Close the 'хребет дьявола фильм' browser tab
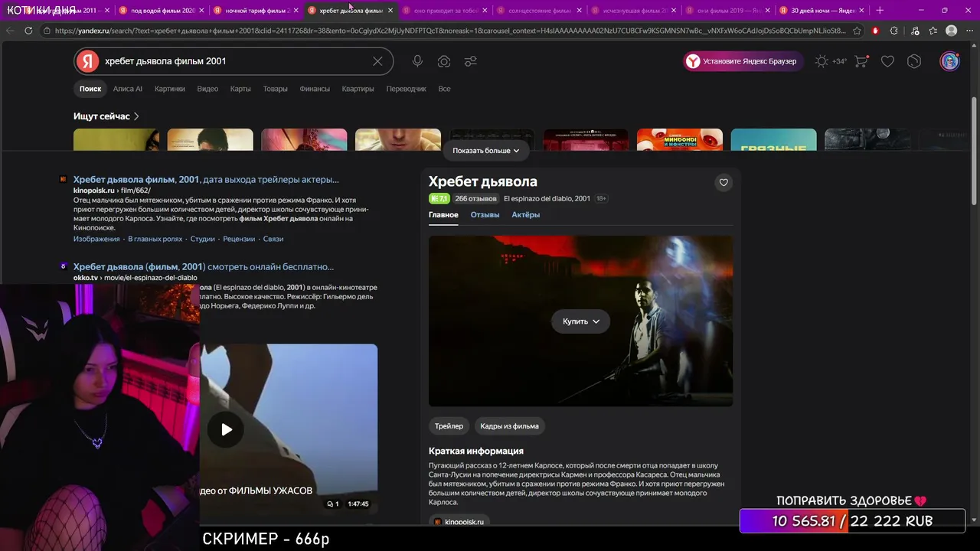 point(390,11)
